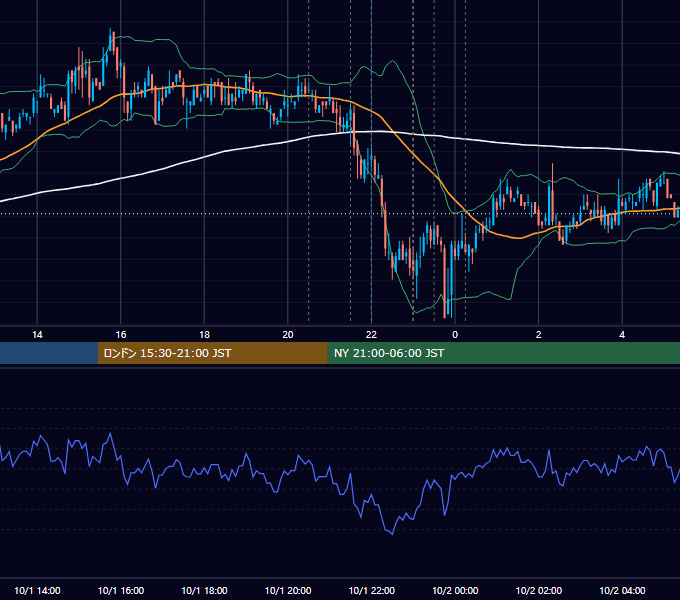Click the 0 hour label on price chart axis
The width and height of the screenshot is (680, 600).
[x=455, y=335]
